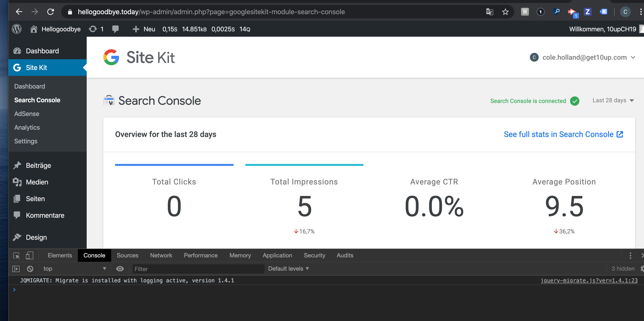Open Site Kit Dashboard submenu item
Screen dimensions: 644x321
coord(29,86)
